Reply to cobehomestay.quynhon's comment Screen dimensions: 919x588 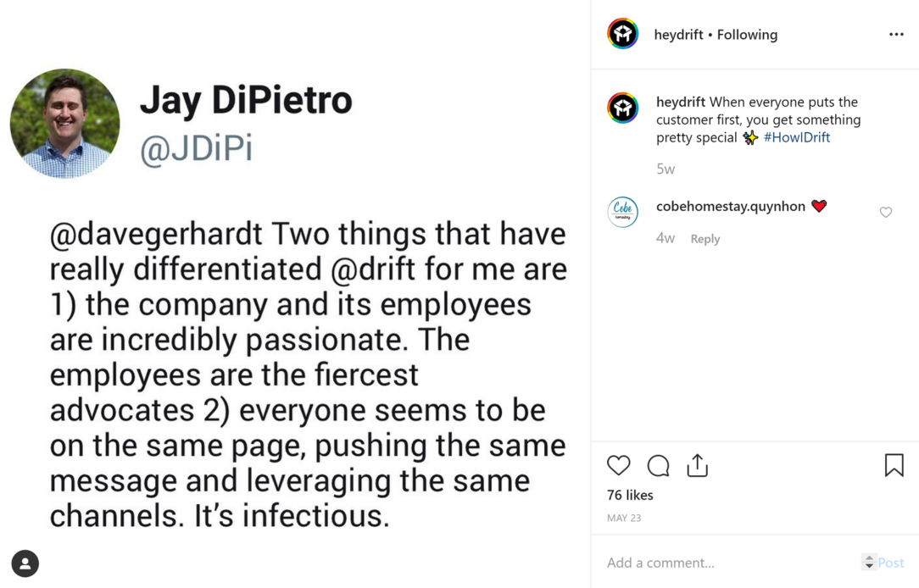[x=705, y=238]
